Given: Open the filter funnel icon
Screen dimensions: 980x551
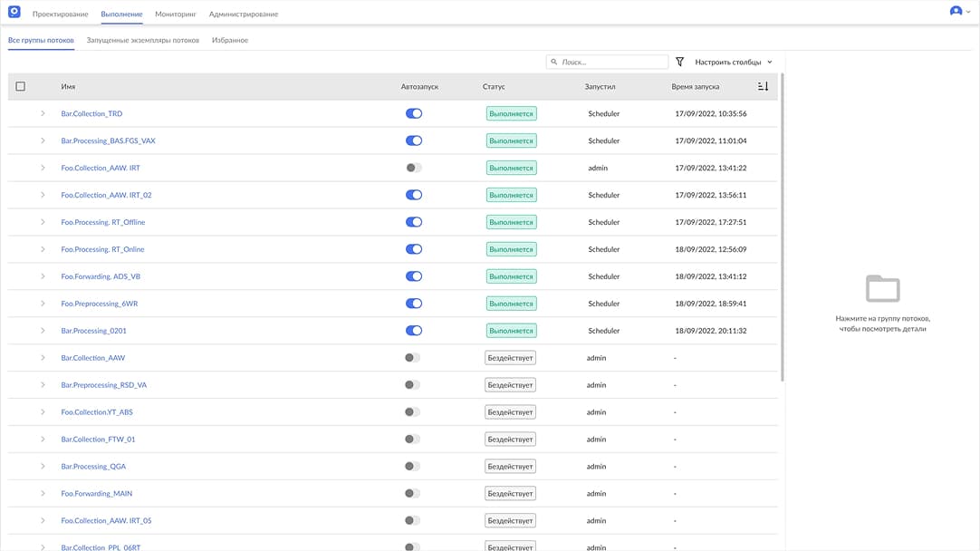Looking at the screenshot, I should 679,61.
